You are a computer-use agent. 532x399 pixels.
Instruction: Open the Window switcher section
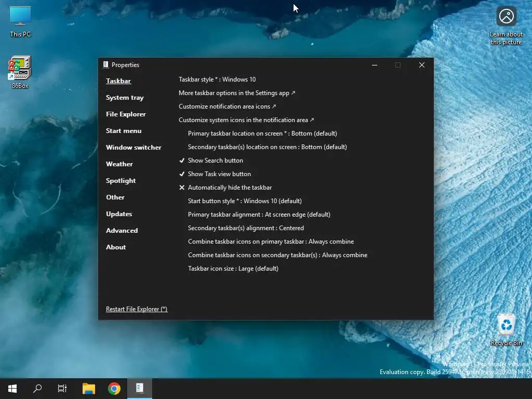click(134, 148)
